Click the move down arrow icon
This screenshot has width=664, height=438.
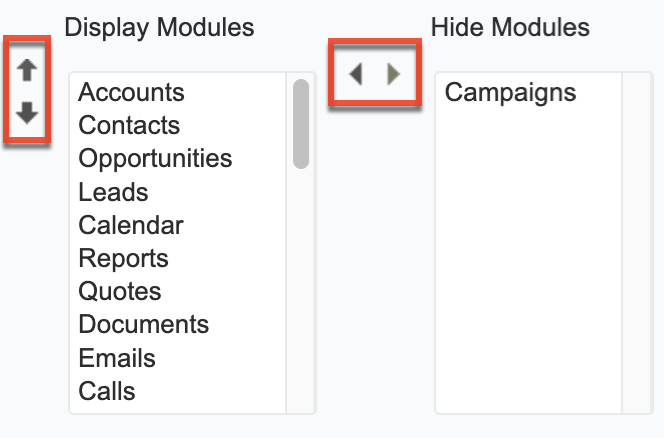[28, 113]
